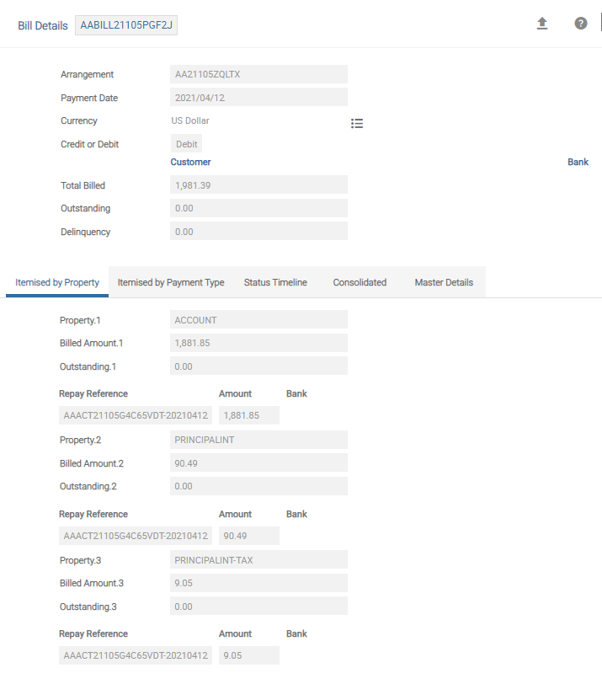Click the Bill ID field AABILL21105PGF2J
The height and width of the screenshot is (700, 602).
click(x=126, y=25)
